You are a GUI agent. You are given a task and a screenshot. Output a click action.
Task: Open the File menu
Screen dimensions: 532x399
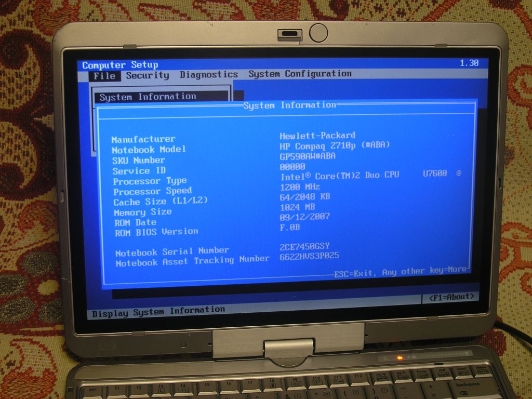pyautogui.click(x=104, y=76)
